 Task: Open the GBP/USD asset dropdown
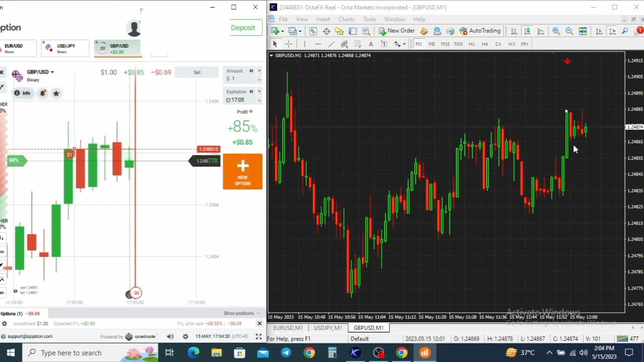pos(40,72)
